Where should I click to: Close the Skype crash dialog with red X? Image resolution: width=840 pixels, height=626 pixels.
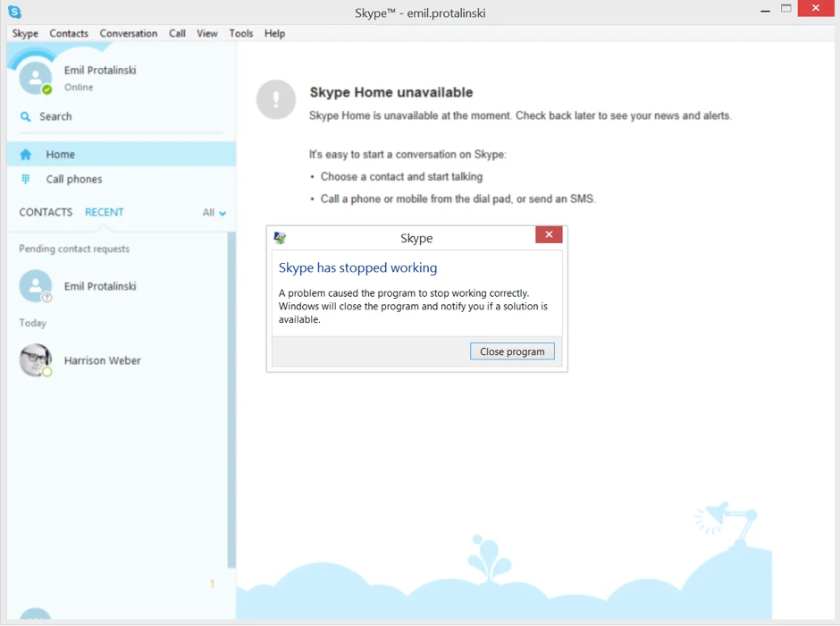[549, 234]
